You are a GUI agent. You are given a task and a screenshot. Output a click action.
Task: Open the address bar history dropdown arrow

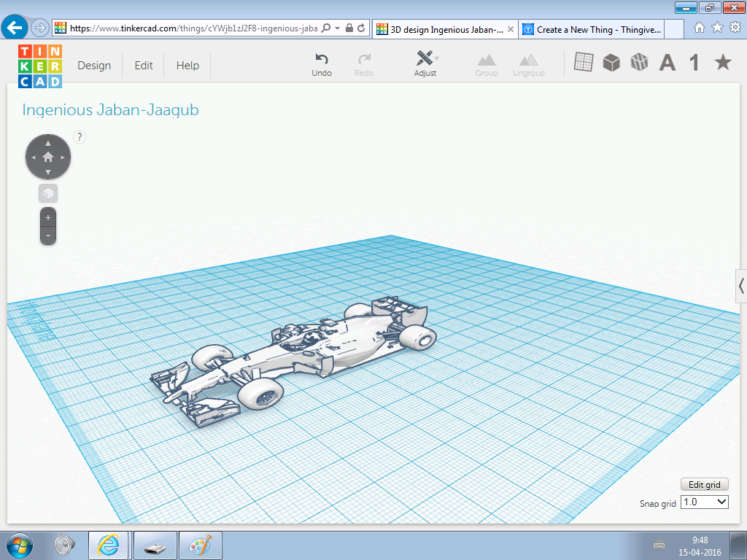[337, 28]
